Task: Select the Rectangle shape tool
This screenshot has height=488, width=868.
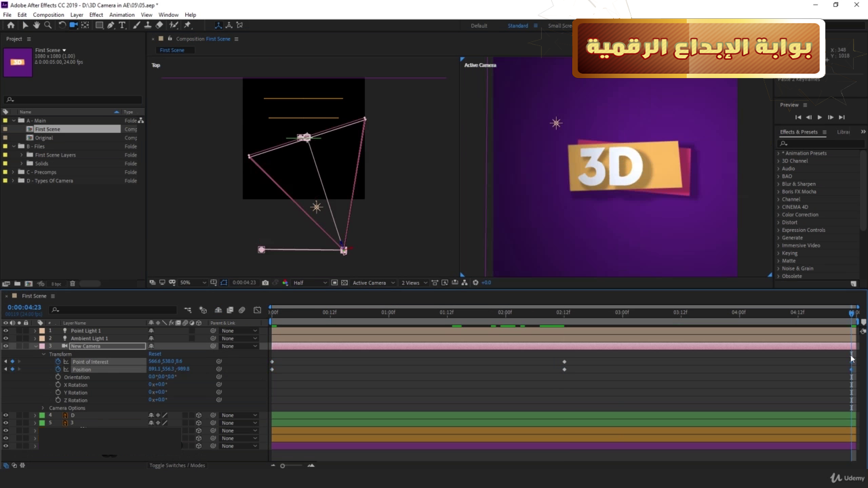Action: 99,25
